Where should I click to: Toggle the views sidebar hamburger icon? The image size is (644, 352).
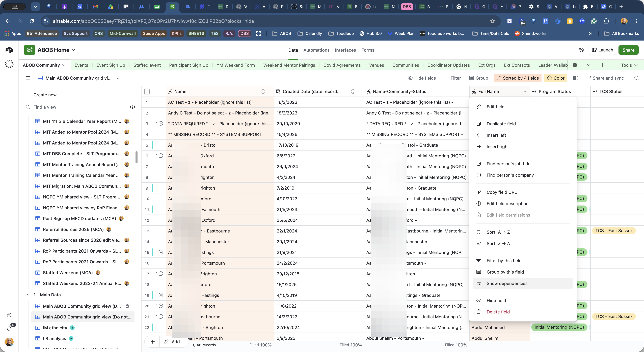pyautogui.click(x=28, y=78)
